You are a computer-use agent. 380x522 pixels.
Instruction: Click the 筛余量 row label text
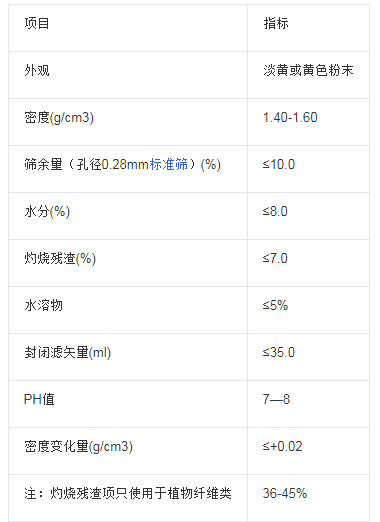(x=43, y=165)
